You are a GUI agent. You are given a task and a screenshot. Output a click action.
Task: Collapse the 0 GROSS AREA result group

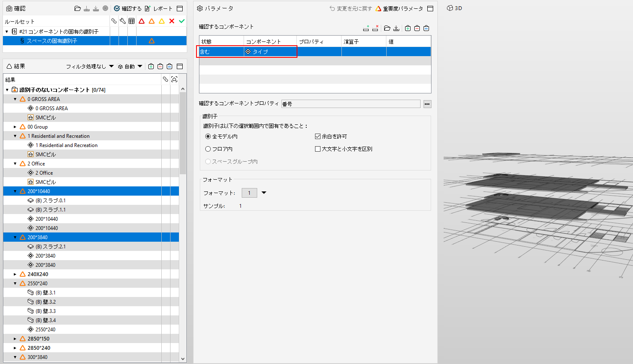15,99
